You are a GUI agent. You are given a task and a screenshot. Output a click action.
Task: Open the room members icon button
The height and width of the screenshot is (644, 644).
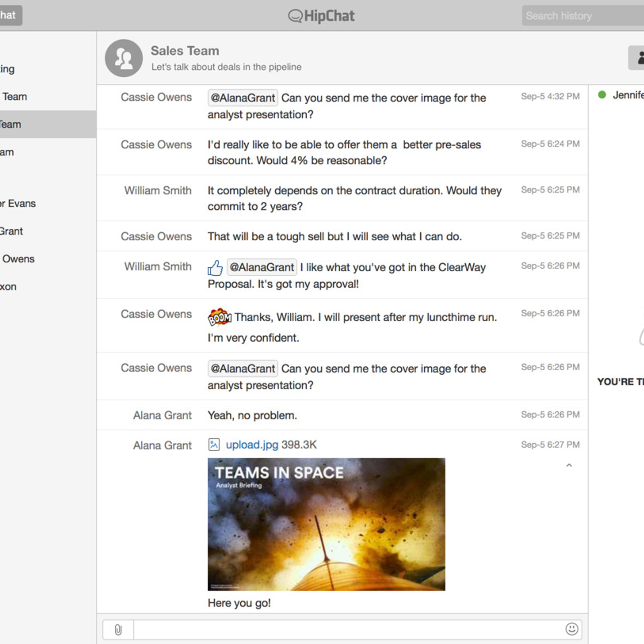[x=638, y=58]
